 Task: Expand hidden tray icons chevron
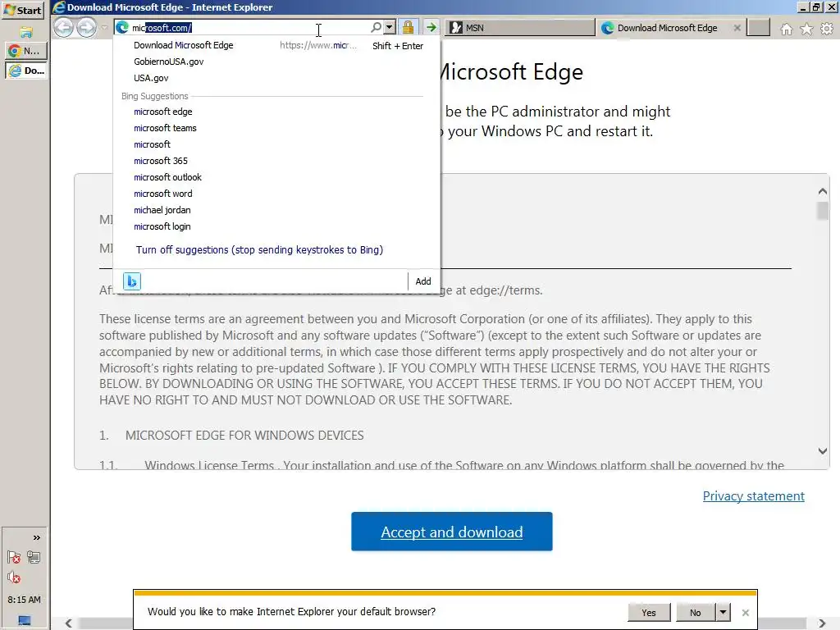point(36,538)
